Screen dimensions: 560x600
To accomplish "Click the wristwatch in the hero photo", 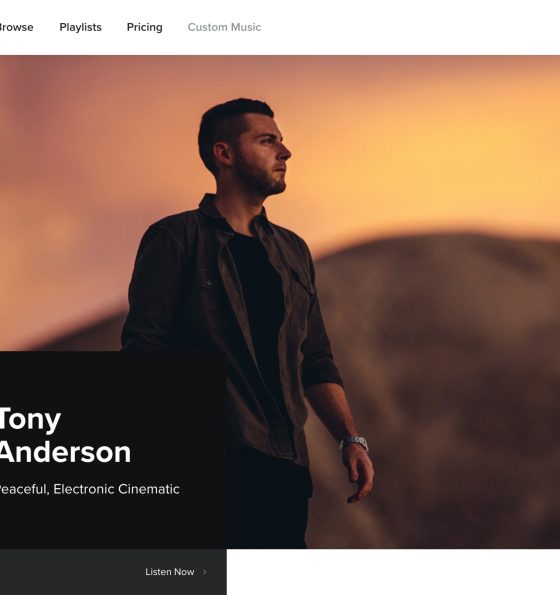I will pyautogui.click(x=354, y=442).
